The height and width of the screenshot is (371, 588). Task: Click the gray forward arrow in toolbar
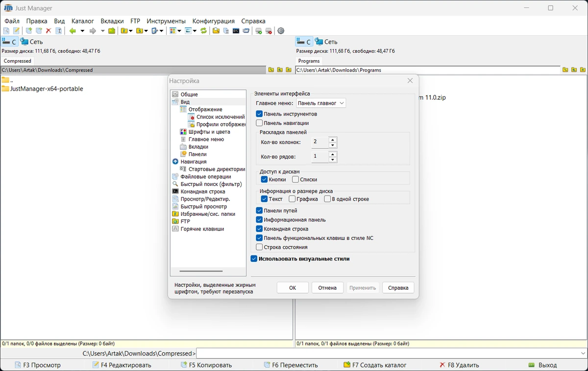(x=93, y=31)
